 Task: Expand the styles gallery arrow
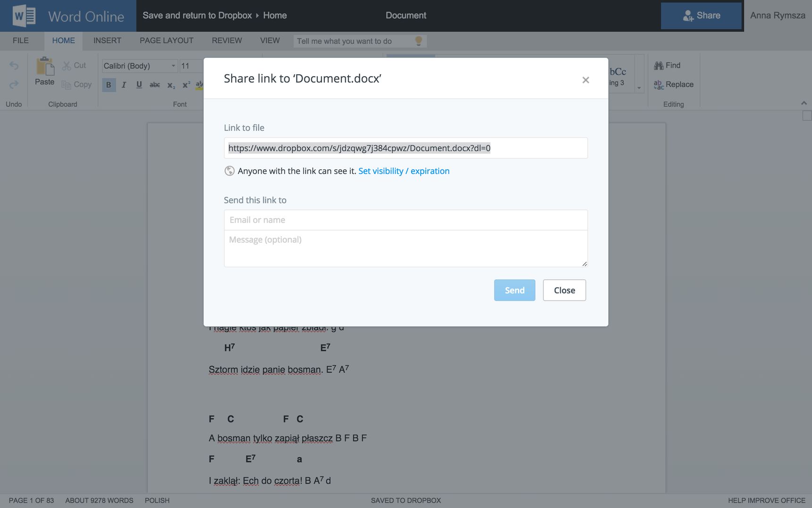pos(639,87)
